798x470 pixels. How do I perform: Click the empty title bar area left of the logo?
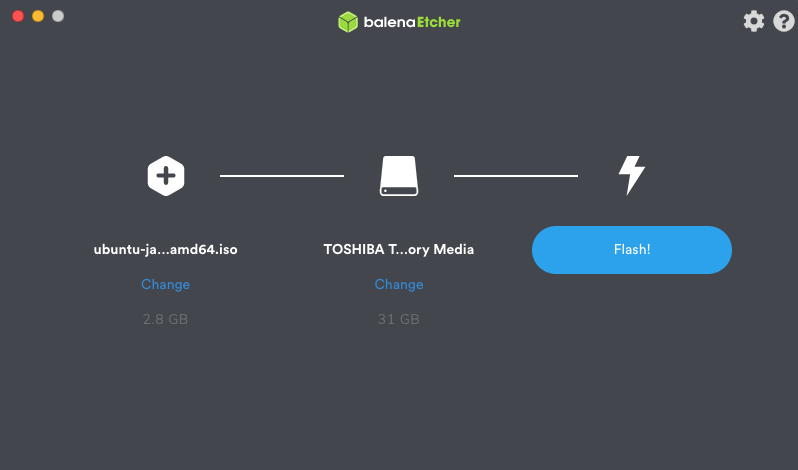[x=198, y=21]
